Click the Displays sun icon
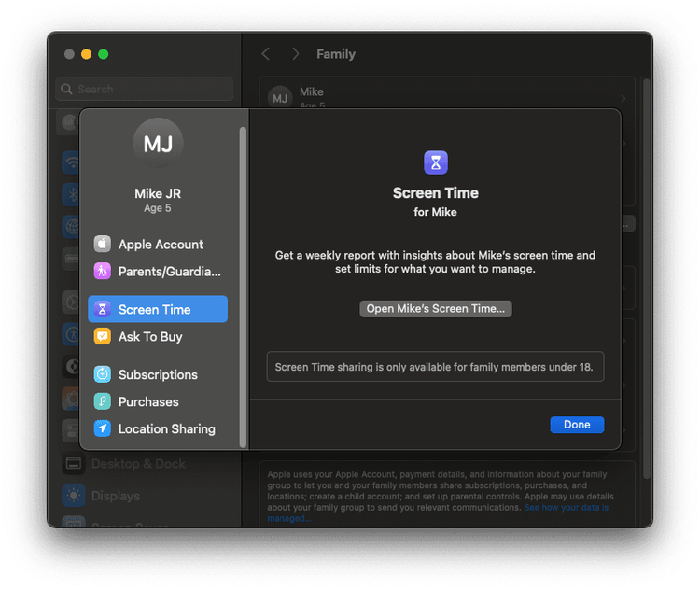The height and width of the screenshot is (590, 700). 73,496
